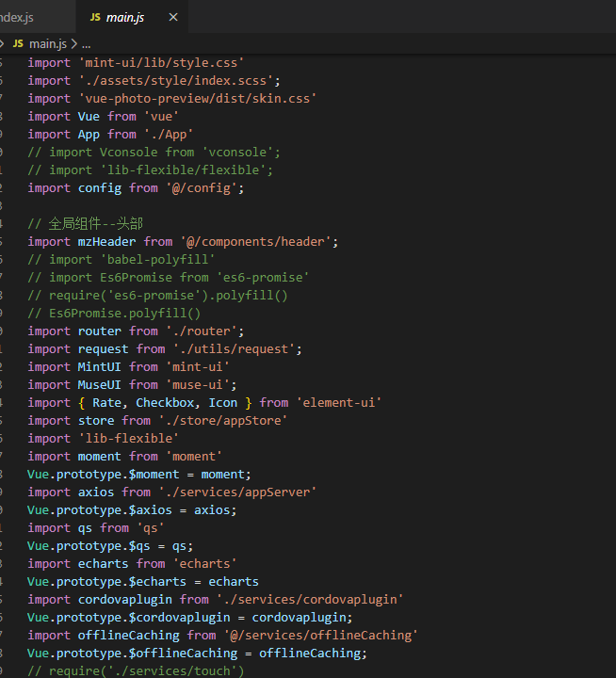This screenshot has height=678, width=616.
Task: Click the Vue identifier in import Vue line
Action: [89, 117]
